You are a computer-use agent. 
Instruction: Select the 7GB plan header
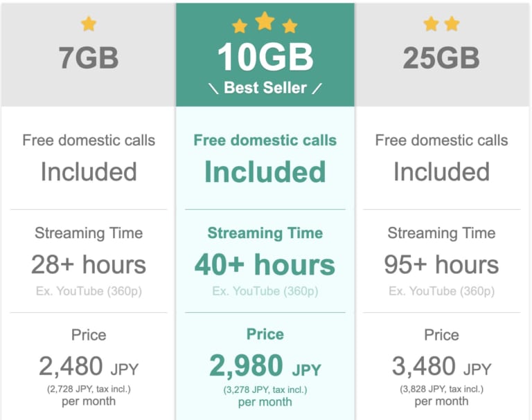89,58
